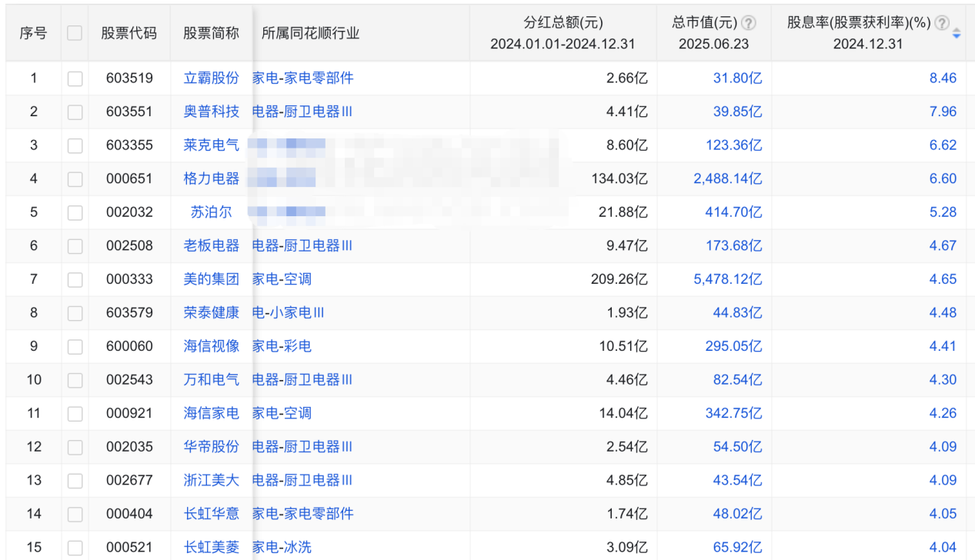Open 格力电器 stock link

coord(212,178)
